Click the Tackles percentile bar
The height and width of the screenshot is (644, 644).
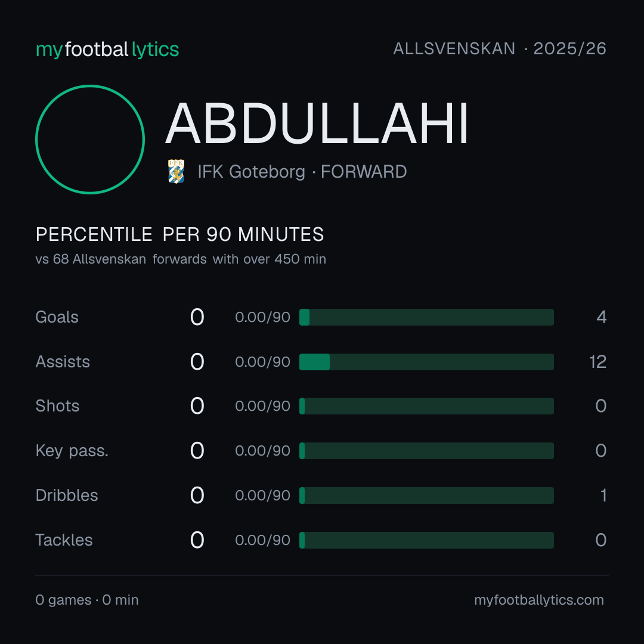(426, 540)
